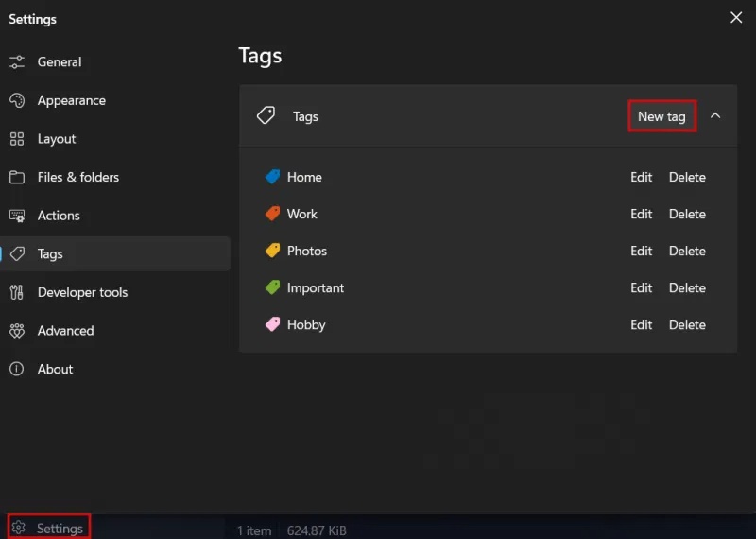Edit the Hobby tag

click(642, 324)
